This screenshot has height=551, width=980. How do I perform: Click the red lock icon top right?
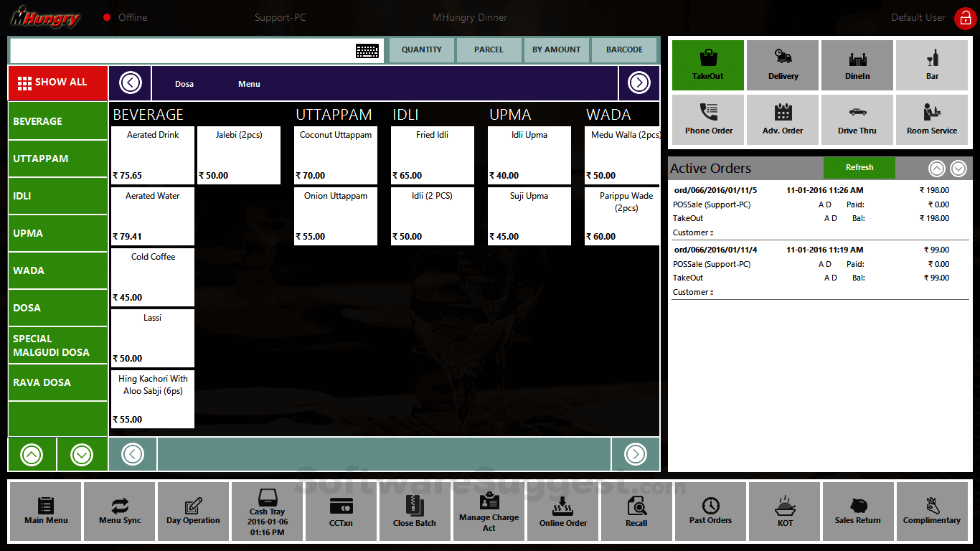pyautogui.click(x=965, y=18)
